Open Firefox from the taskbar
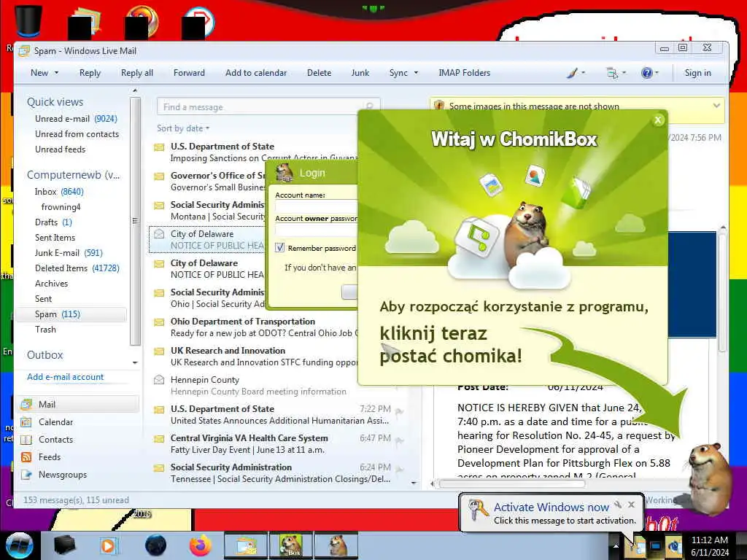747x560 pixels. [201, 545]
